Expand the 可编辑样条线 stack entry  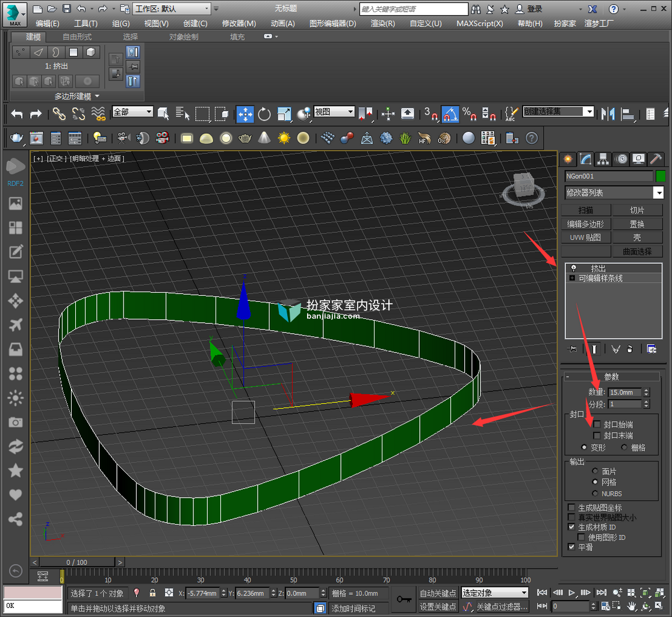pos(572,278)
